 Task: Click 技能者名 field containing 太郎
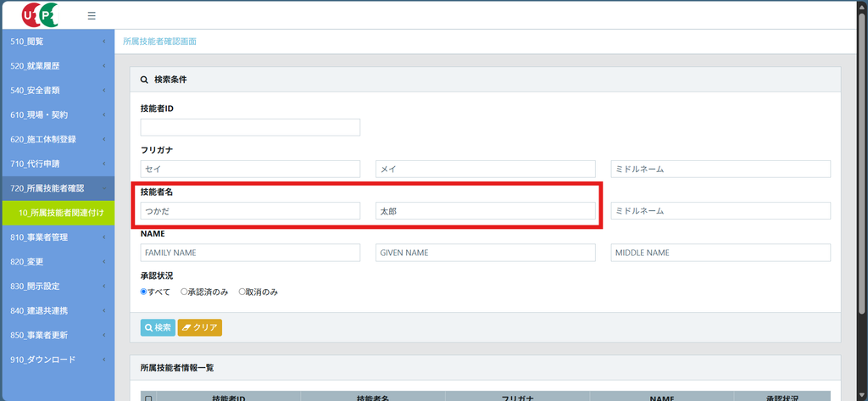(486, 210)
